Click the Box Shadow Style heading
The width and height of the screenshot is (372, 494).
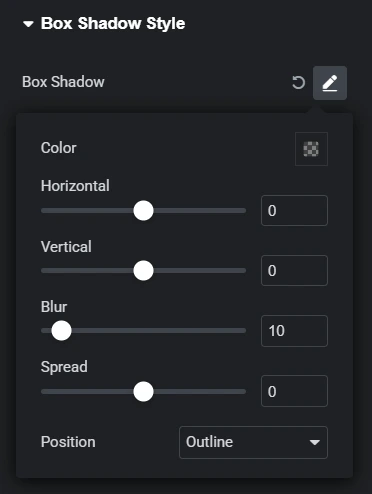113,23
